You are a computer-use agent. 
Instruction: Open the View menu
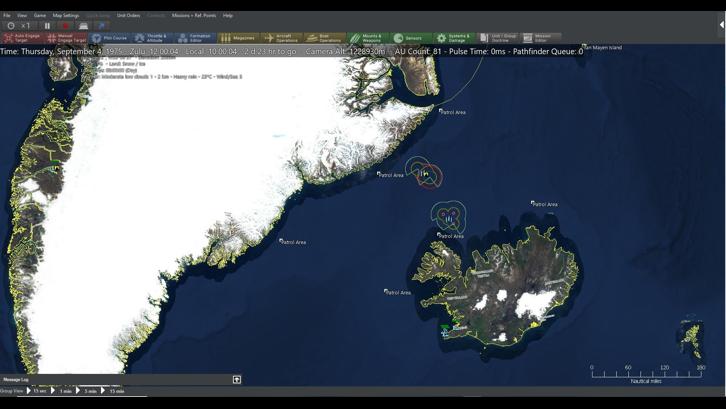coord(22,15)
